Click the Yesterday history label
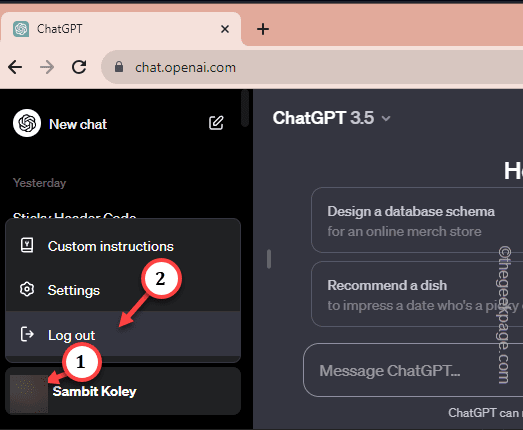The height and width of the screenshot is (430, 523). point(39,183)
